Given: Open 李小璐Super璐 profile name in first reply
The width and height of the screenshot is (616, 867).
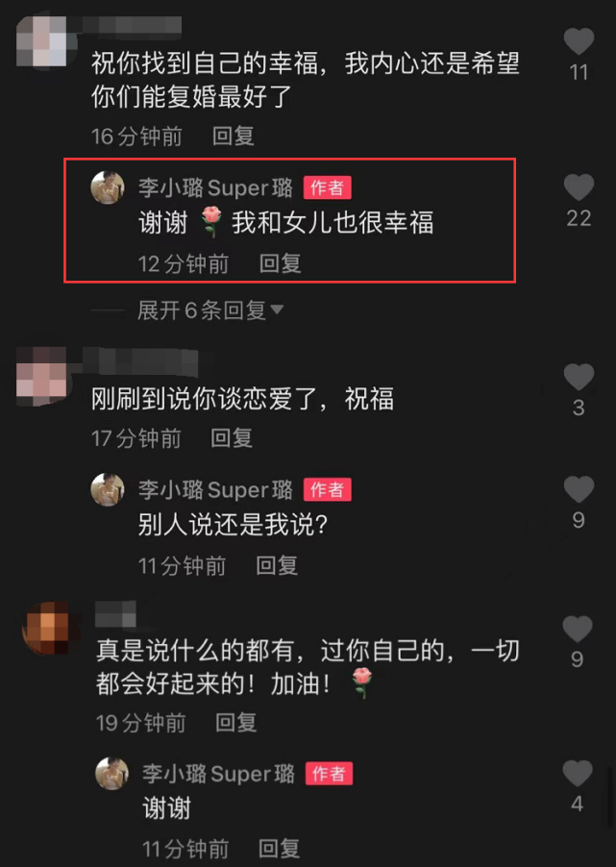Looking at the screenshot, I should tap(215, 188).
